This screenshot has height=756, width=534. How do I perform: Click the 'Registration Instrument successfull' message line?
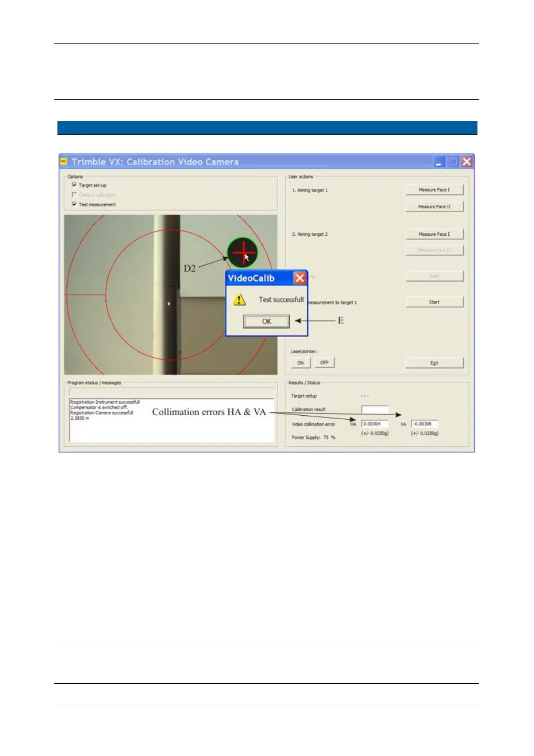(x=105, y=402)
